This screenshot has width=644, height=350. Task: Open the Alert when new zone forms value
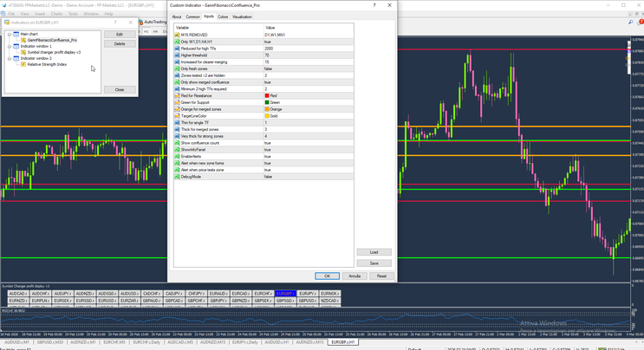point(308,164)
